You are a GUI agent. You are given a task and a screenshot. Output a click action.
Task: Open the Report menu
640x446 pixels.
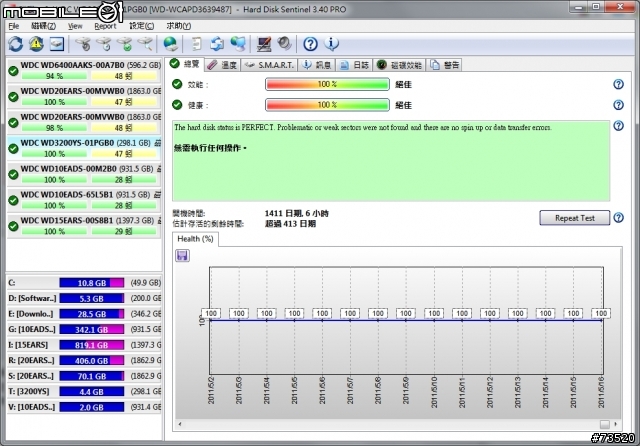[x=105, y=26]
